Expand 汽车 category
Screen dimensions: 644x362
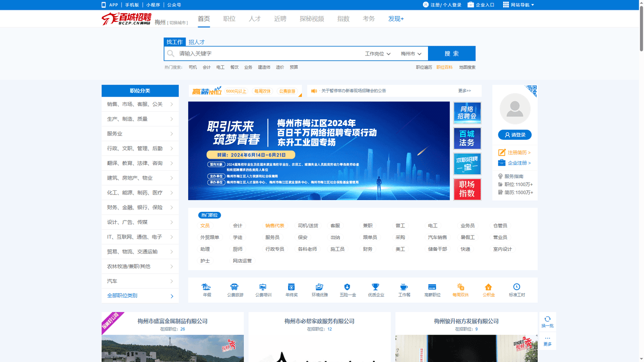coord(140,281)
